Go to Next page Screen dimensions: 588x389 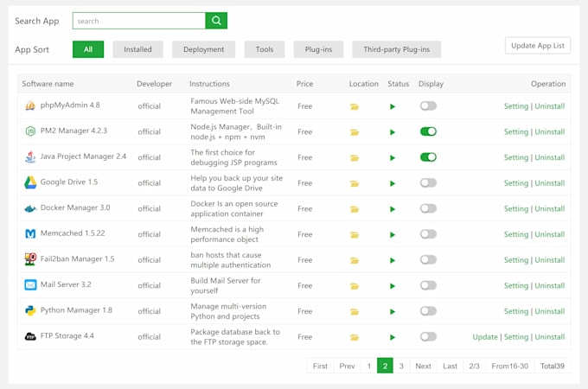coord(423,366)
